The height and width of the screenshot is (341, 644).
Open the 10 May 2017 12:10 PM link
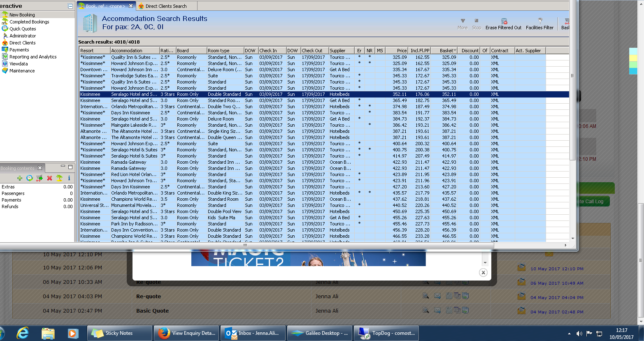557,269
